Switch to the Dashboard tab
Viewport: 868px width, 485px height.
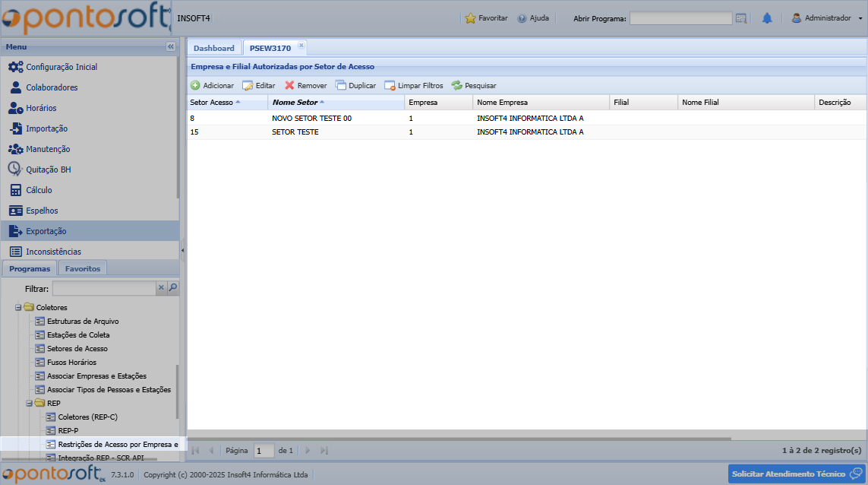click(213, 48)
